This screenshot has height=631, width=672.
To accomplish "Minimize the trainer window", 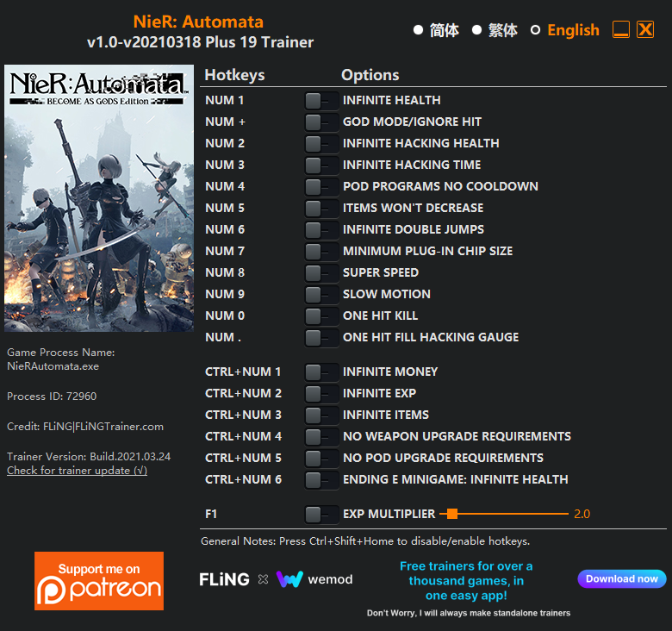I will tap(621, 30).
